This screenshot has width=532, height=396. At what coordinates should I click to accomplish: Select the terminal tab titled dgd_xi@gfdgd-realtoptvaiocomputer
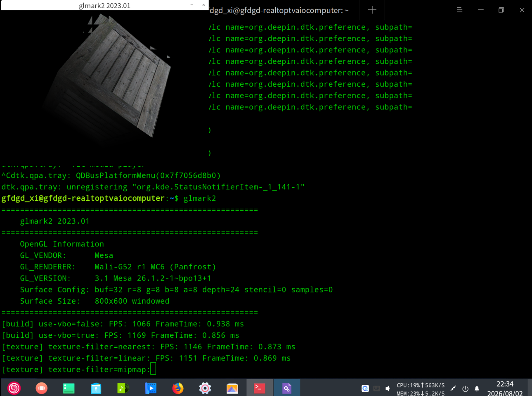pos(279,10)
